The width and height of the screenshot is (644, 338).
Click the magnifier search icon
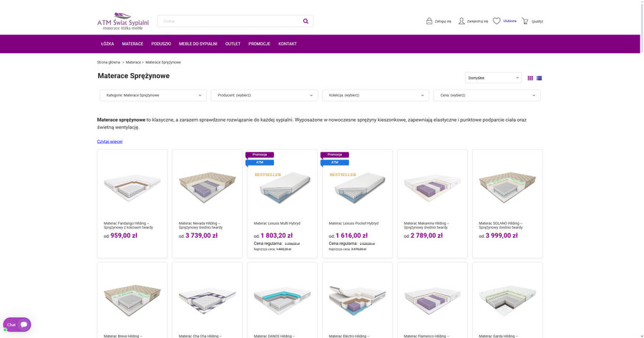(306, 21)
